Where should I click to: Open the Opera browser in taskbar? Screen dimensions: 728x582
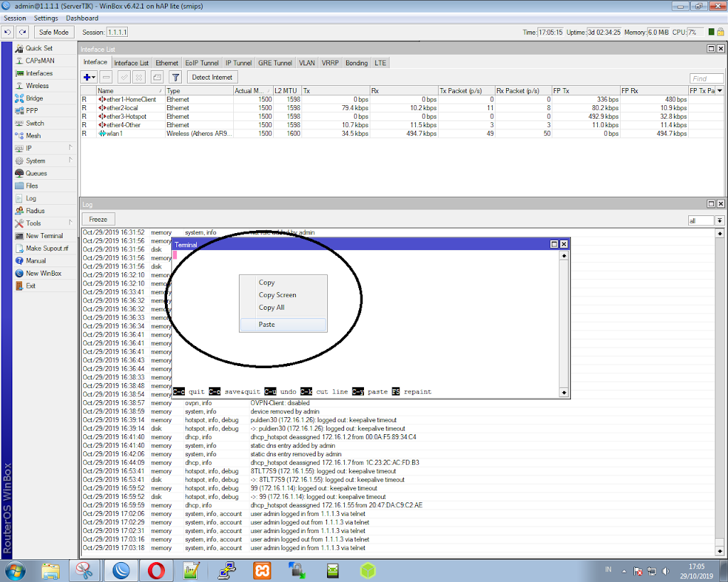click(156, 571)
